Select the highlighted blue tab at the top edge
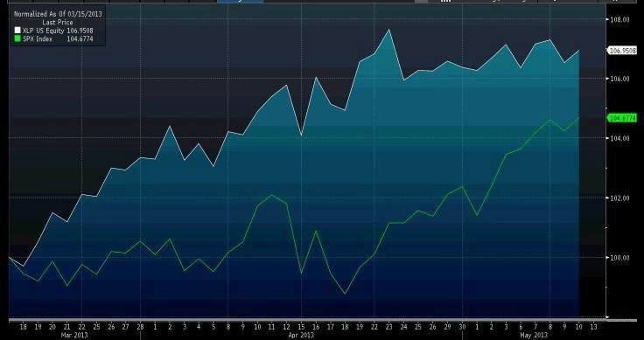The width and height of the screenshot is (644, 340). tap(241, 1)
